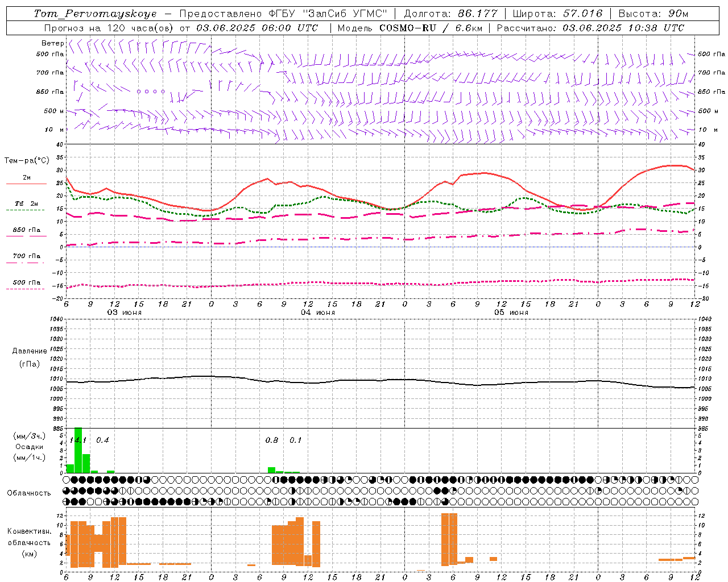Click the 14.1 precipitation value
The width and height of the screenshot is (728, 582).
[78, 440]
